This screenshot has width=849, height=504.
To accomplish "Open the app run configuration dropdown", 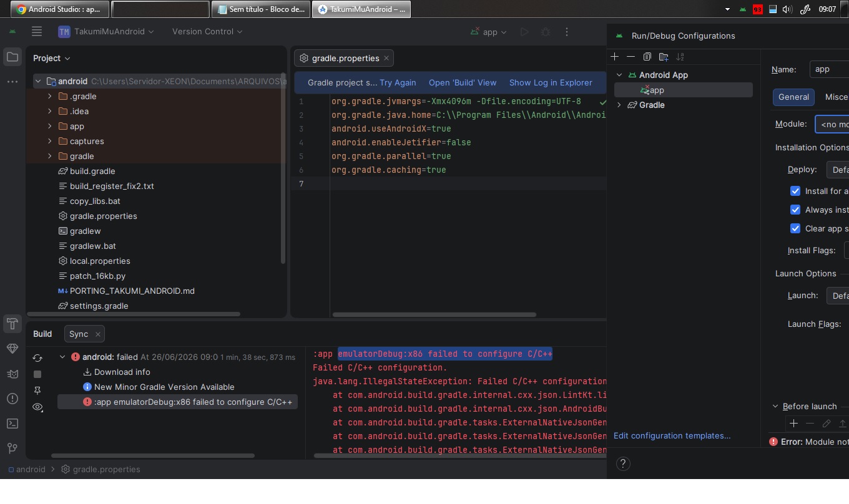I will tap(489, 32).
